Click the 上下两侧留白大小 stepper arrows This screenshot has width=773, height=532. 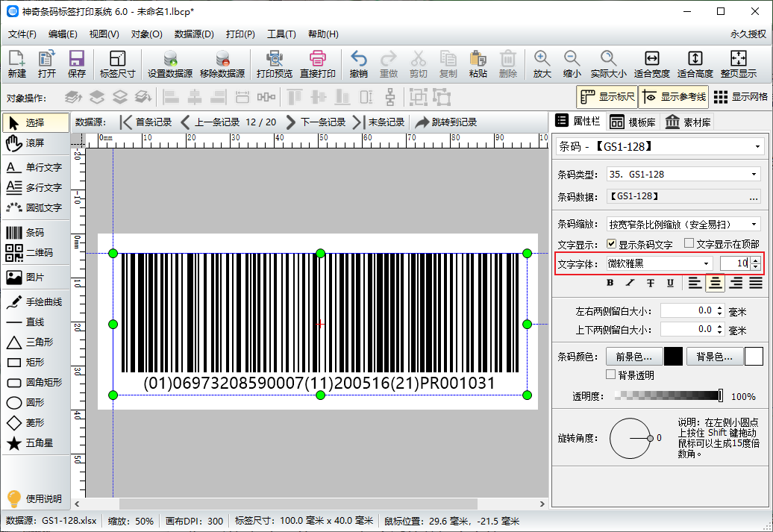720,329
